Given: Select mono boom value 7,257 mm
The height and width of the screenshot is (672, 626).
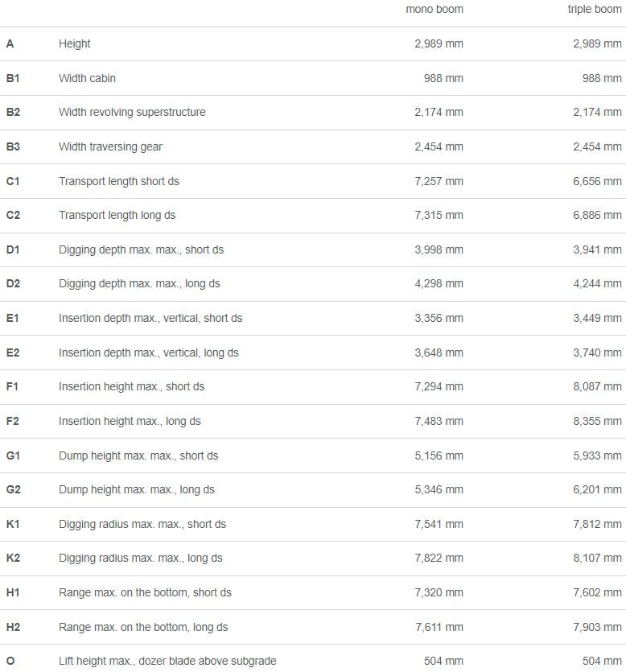Looking at the screenshot, I should point(439,181).
